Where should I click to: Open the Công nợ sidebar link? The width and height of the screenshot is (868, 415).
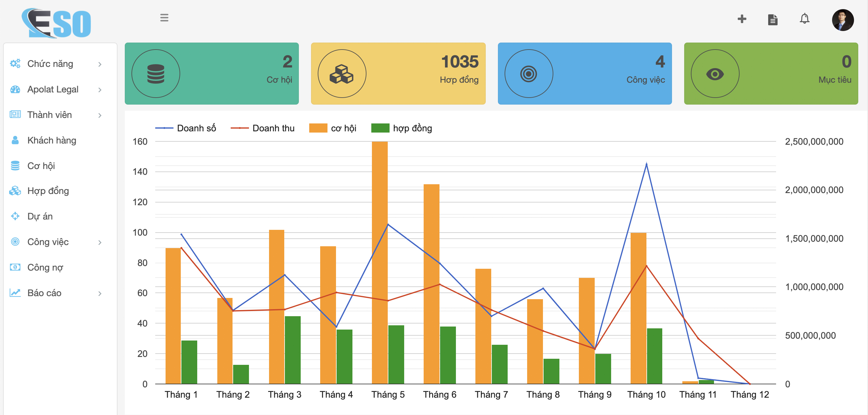coord(45,268)
